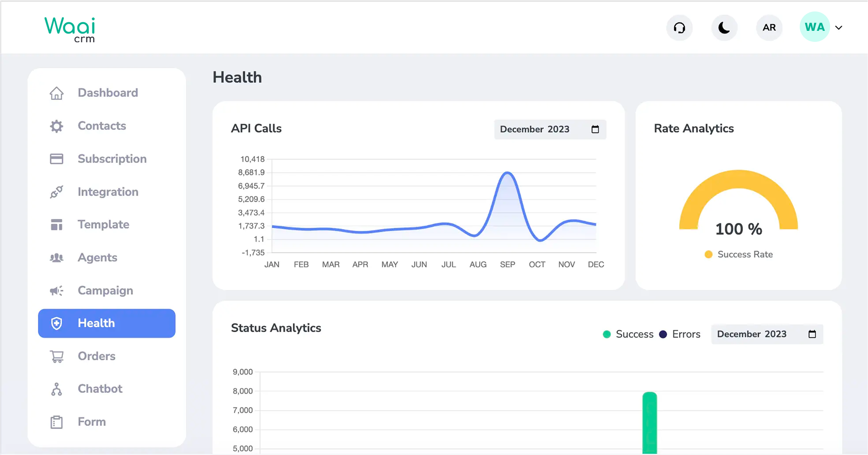Screen dimensions: 868x455
Task: Open Dashboard menu item
Action: [107, 93]
